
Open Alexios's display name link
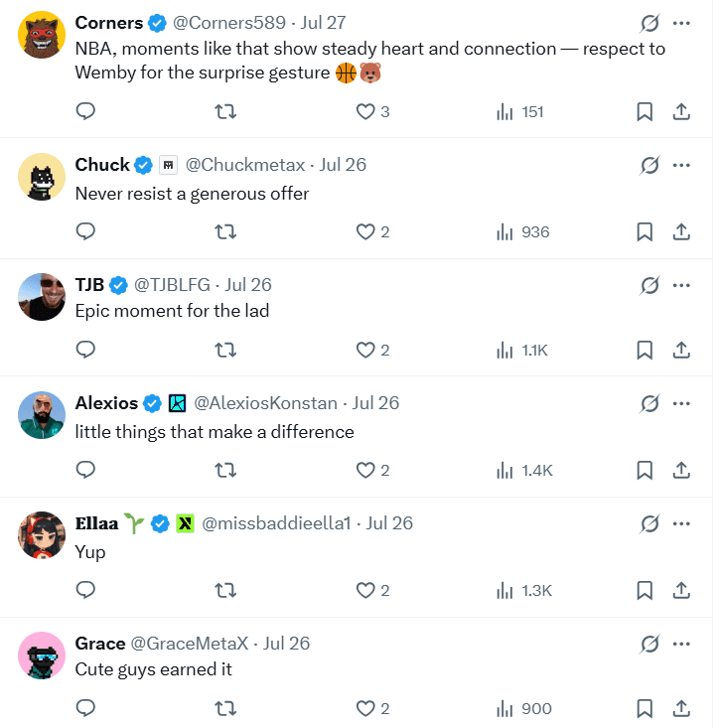(x=106, y=403)
